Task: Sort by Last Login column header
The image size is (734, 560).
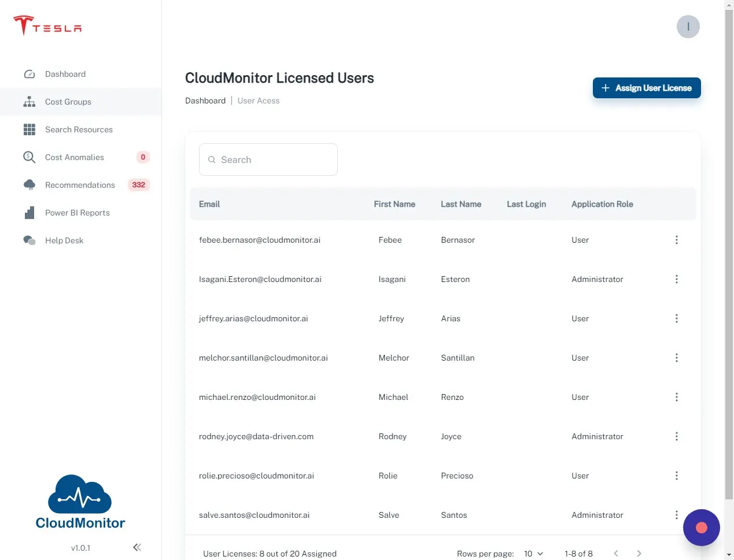Action: pos(526,204)
